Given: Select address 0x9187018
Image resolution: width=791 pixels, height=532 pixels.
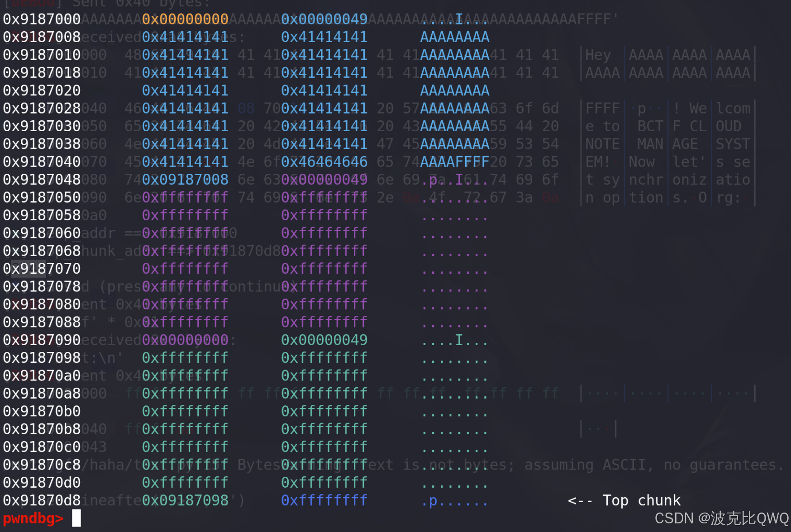Looking at the screenshot, I should (42, 72).
